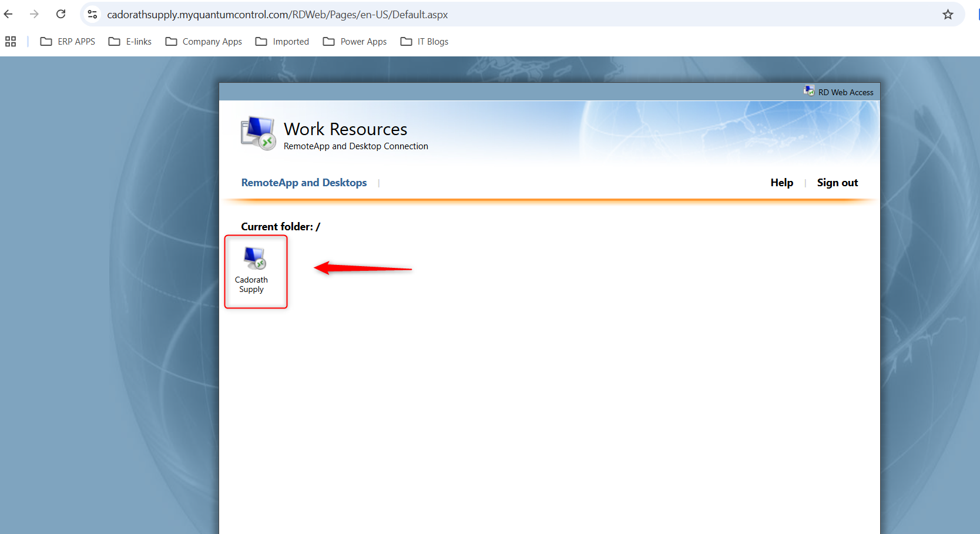Open the Company Apps bookmark folder
Image resolution: width=980 pixels, height=534 pixels.
[204, 42]
